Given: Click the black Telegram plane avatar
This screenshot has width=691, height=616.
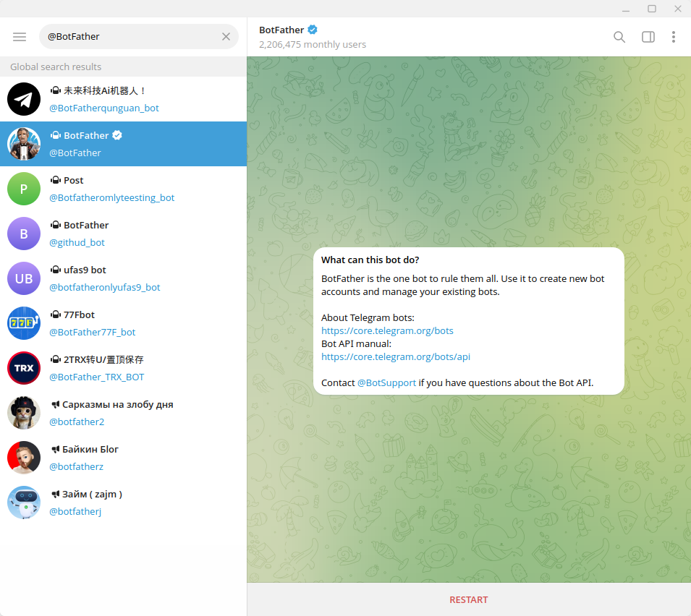Looking at the screenshot, I should click(24, 99).
